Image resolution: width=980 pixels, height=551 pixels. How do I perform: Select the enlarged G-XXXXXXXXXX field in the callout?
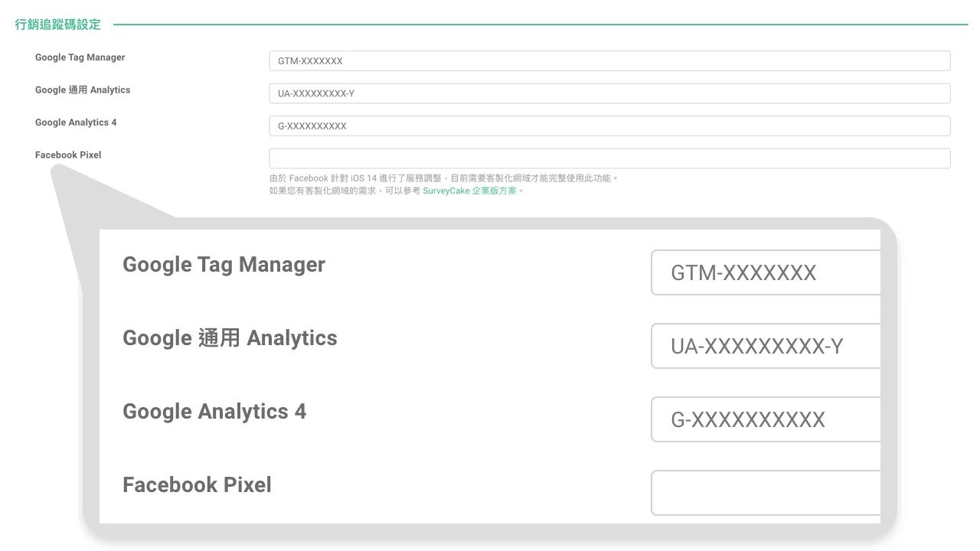[x=766, y=419]
